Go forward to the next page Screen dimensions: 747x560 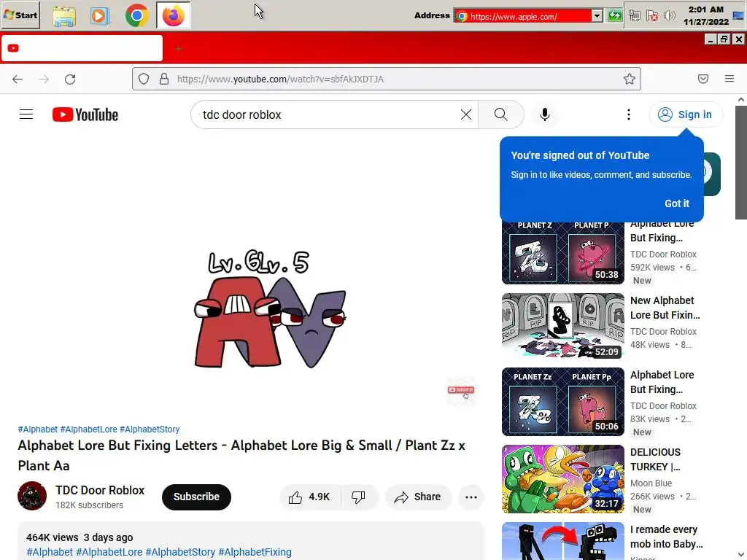(x=44, y=79)
